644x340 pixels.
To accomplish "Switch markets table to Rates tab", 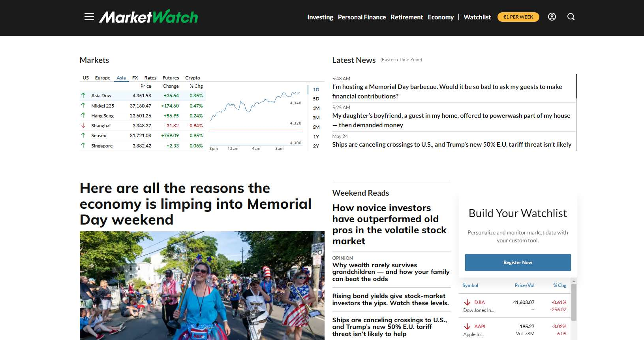I will tap(150, 78).
